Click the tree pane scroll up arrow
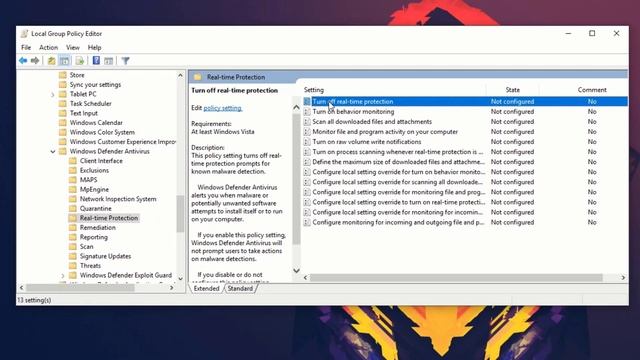 coord(180,76)
